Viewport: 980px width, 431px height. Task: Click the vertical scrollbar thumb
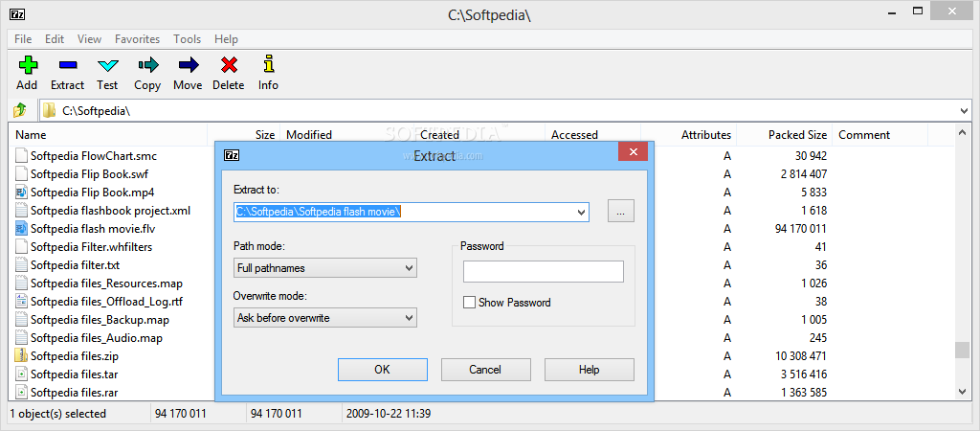963,351
